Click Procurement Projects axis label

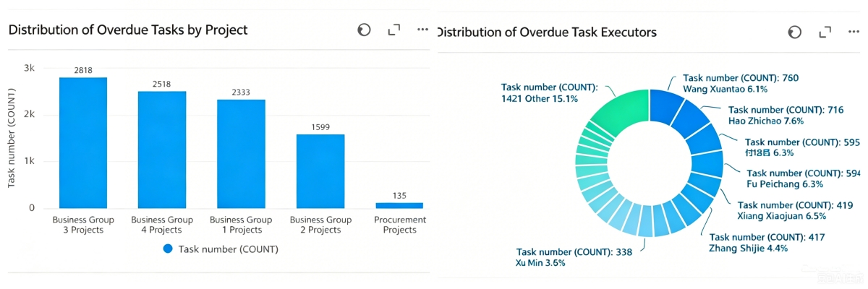pyautogui.click(x=399, y=225)
